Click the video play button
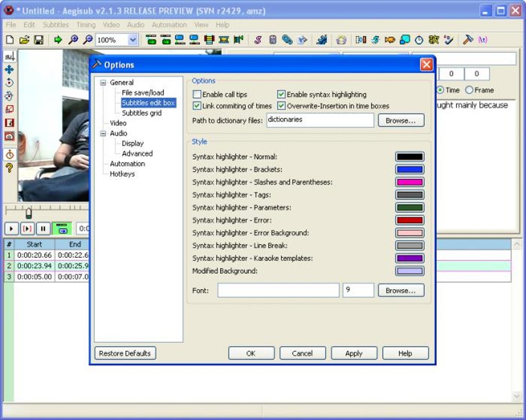Screen dimensions: 526x420 coord(11,229)
